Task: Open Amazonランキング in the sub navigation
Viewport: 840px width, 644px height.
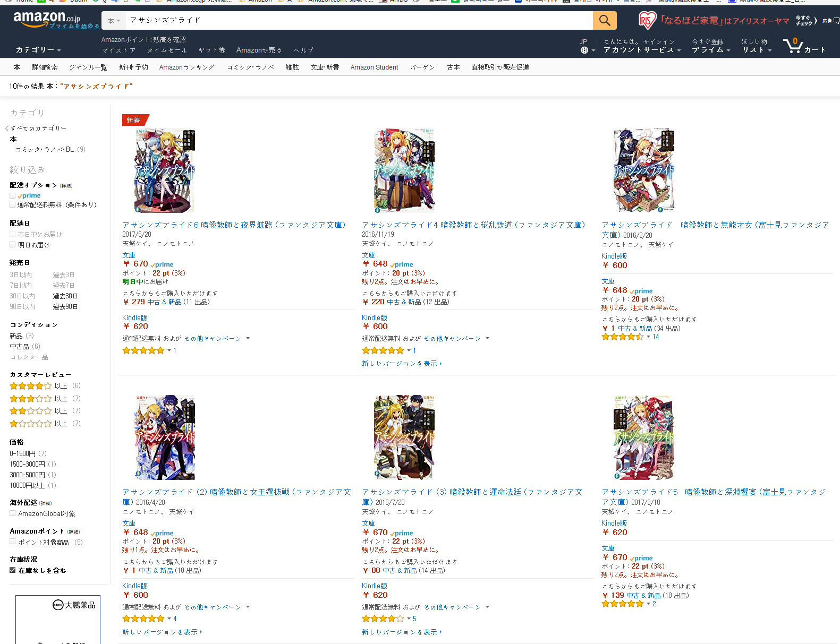Action: [187, 67]
